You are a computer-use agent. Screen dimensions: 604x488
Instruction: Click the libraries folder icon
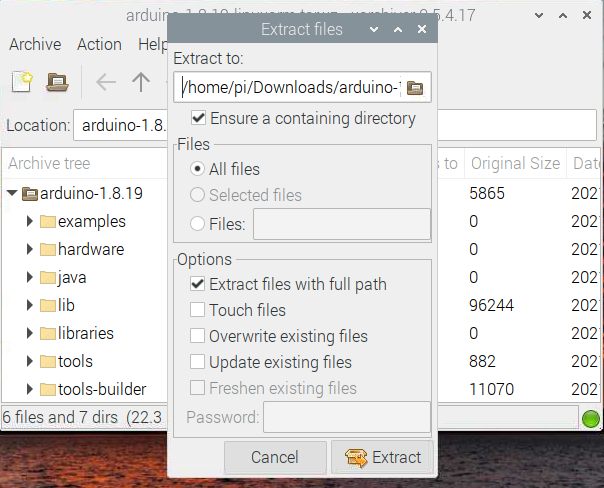(x=48, y=334)
